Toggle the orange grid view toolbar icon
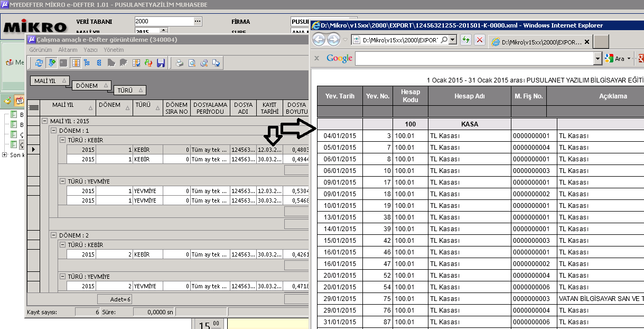 coord(76,63)
